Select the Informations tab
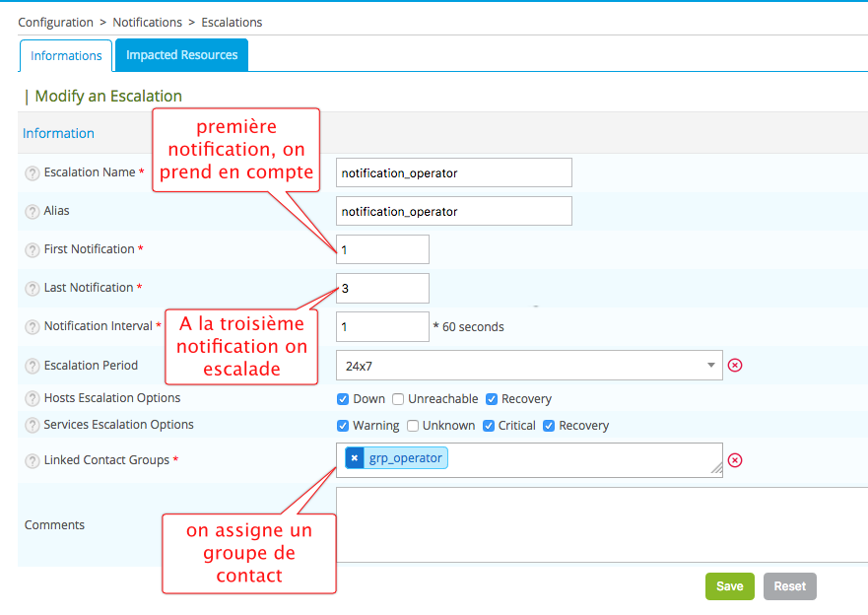The height and width of the screenshot is (615, 868). (66, 56)
